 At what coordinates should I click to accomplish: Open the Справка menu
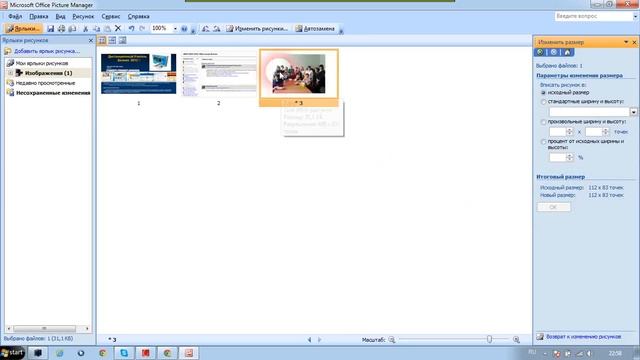pyautogui.click(x=138, y=16)
